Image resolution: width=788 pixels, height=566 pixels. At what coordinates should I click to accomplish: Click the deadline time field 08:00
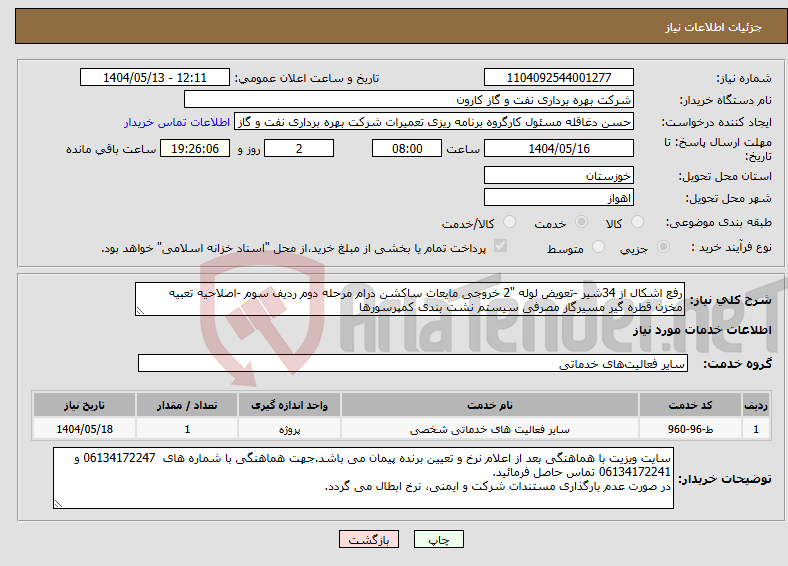[407, 148]
